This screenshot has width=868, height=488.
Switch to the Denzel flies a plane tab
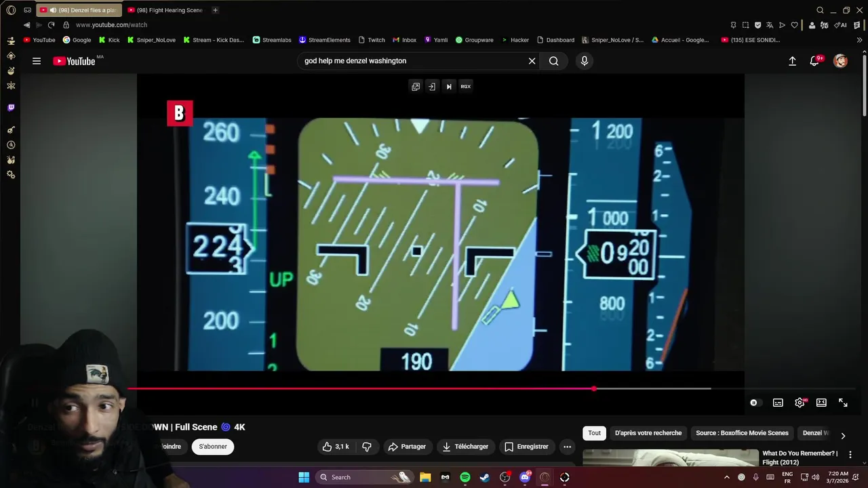point(79,10)
